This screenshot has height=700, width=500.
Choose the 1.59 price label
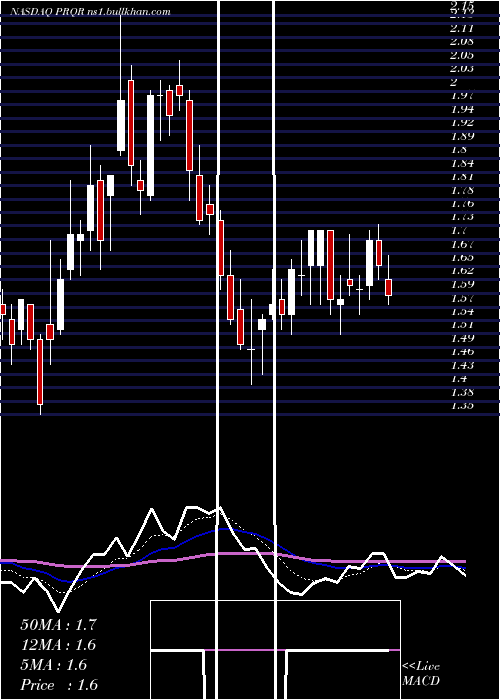(462, 284)
